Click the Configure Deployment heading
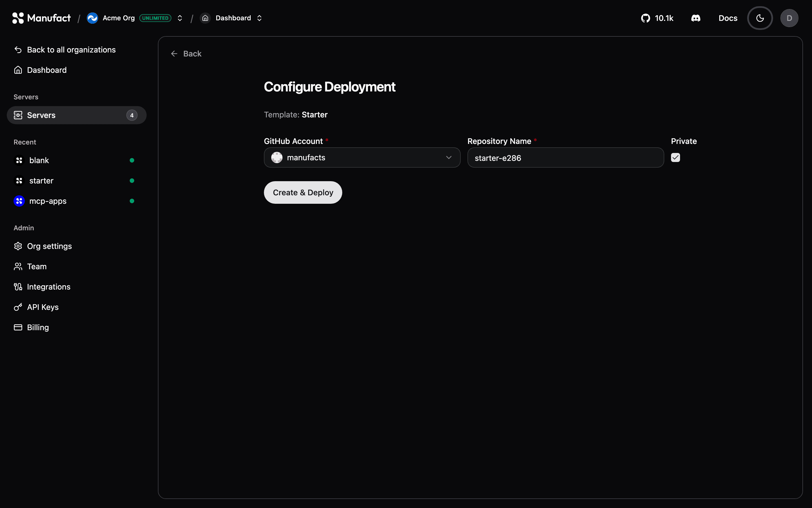Viewport: 812px width, 508px height. coord(330,87)
